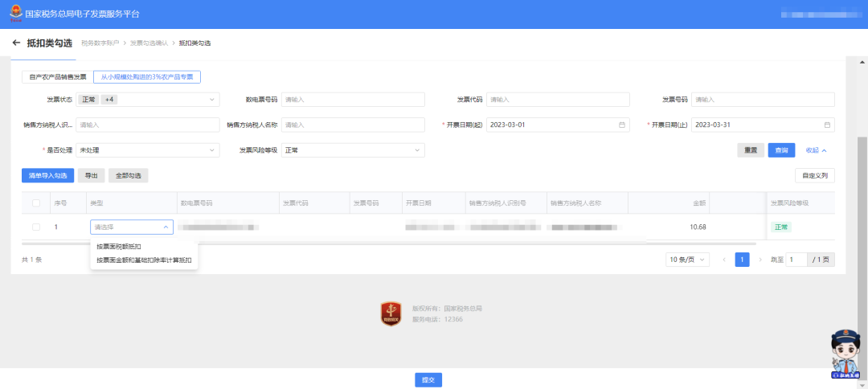This screenshot has width=868, height=389.
Task: Open the 发票状态 dropdown
Action: pos(148,100)
